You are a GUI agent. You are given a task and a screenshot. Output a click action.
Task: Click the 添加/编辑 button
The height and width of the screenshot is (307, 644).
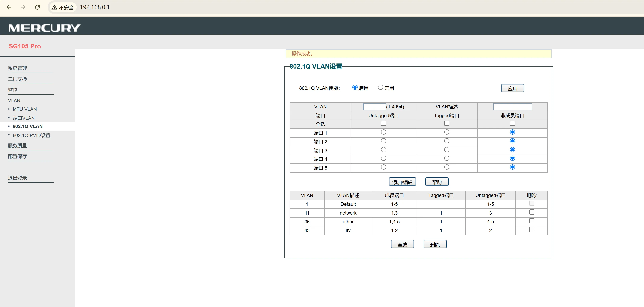402,182
